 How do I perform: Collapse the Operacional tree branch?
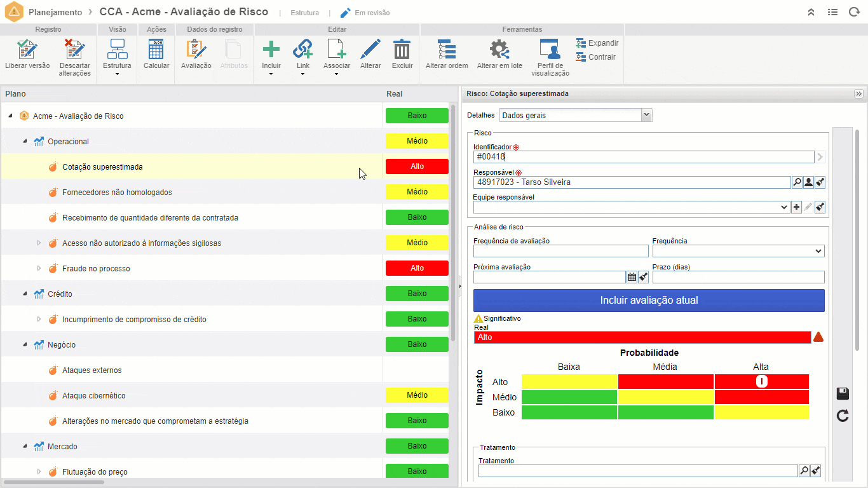click(x=25, y=141)
